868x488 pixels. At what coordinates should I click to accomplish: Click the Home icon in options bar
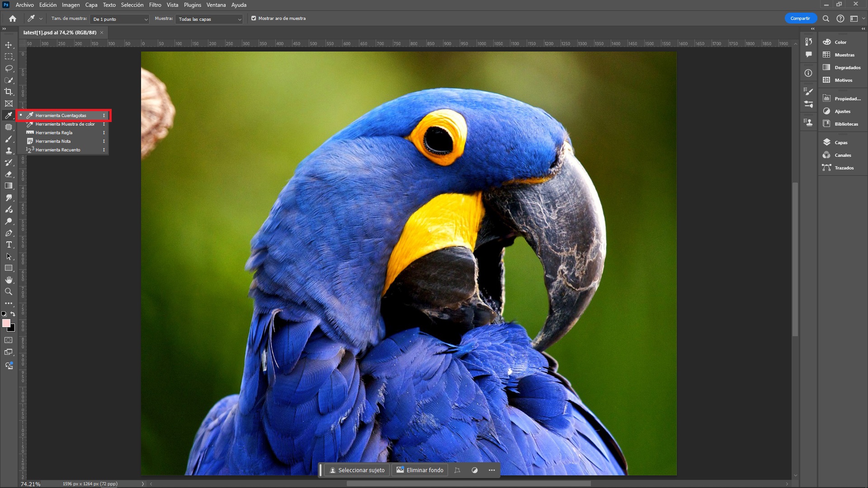coord(13,19)
